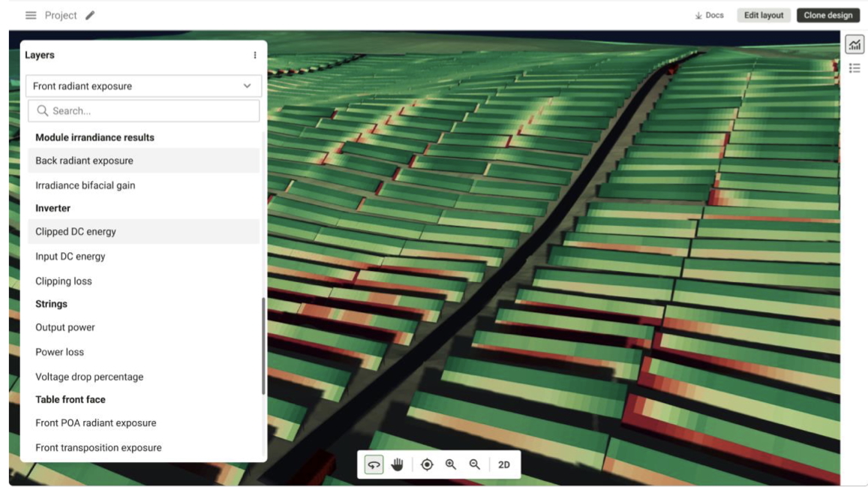Select the Back radiant exposure layer
Image resolution: width=868 pixels, height=490 pixels.
(84, 161)
